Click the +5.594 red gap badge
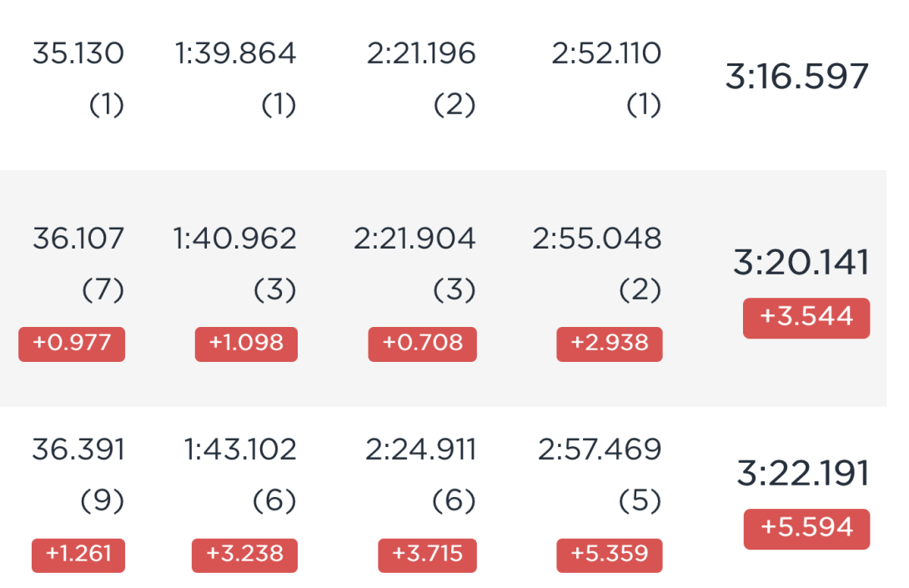Viewport: 909px width, 588px height. coord(807,529)
